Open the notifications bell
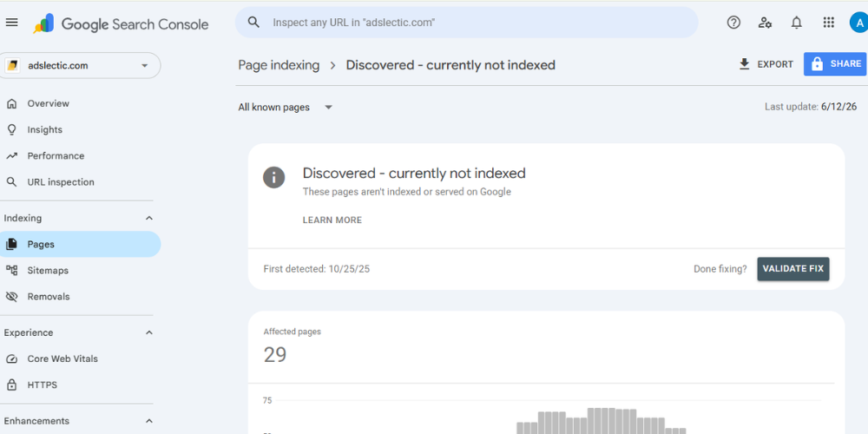The width and height of the screenshot is (868, 434). 797,23
